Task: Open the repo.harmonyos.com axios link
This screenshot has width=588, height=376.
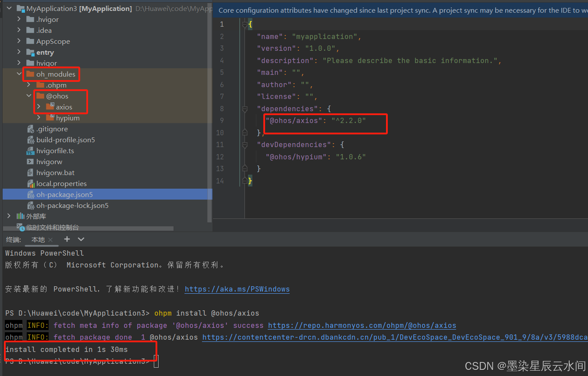Action: 362,326
